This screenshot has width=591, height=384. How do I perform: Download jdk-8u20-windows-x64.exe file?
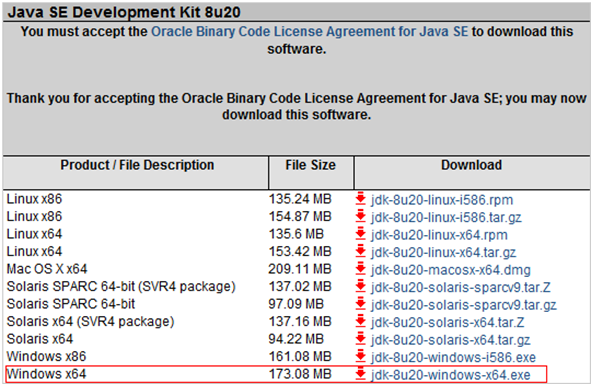450,375
